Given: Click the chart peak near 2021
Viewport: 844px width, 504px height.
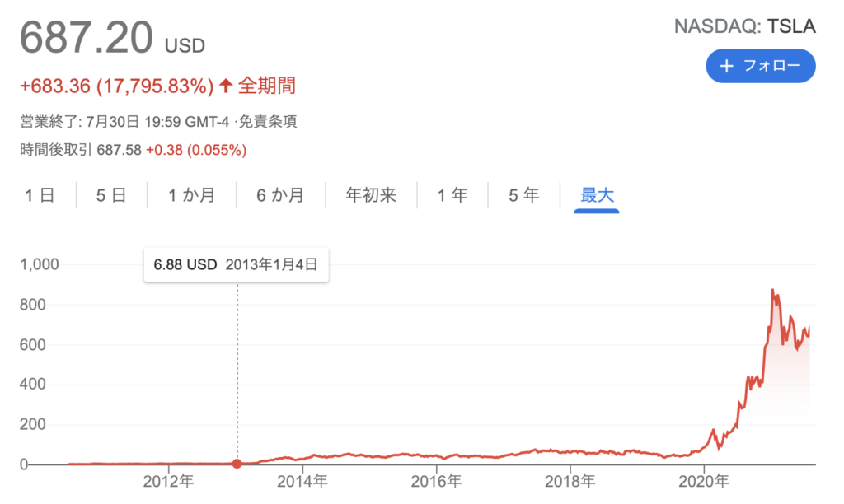Looking at the screenshot, I should click(x=773, y=291).
